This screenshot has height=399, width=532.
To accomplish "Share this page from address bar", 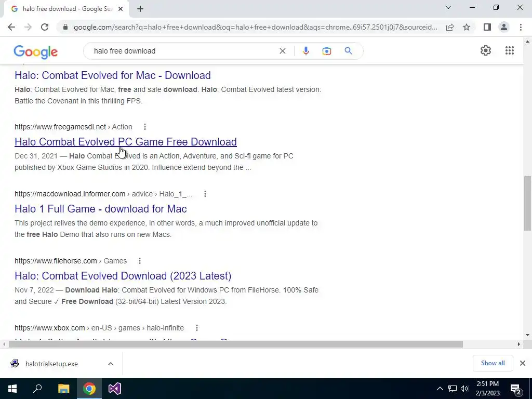I will pos(450,27).
